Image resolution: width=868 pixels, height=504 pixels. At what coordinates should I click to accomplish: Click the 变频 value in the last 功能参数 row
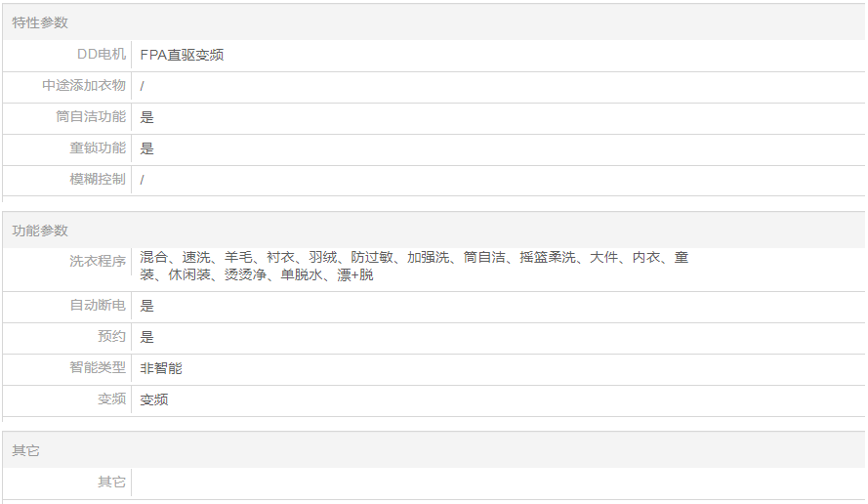pyautogui.click(x=154, y=399)
